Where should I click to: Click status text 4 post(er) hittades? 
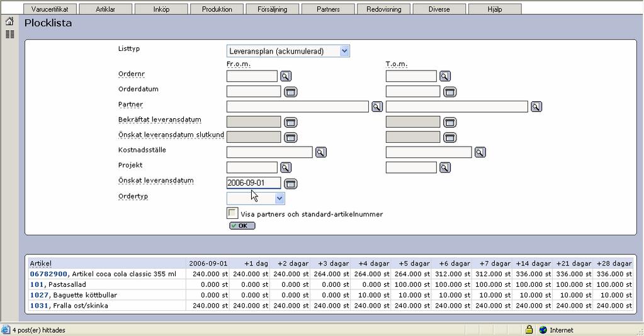point(38,330)
